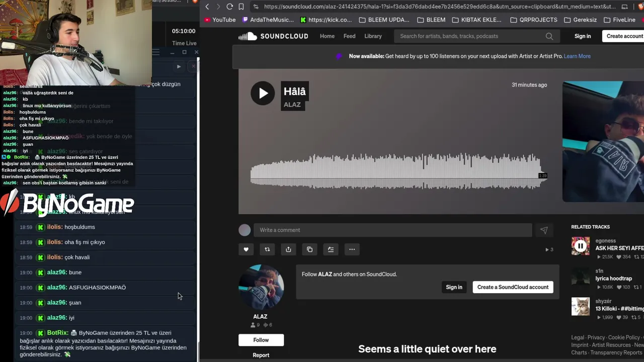This screenshot has width=644, height=362.
Task: Open the egoness artist link
Action: click(x=605, y=241)
